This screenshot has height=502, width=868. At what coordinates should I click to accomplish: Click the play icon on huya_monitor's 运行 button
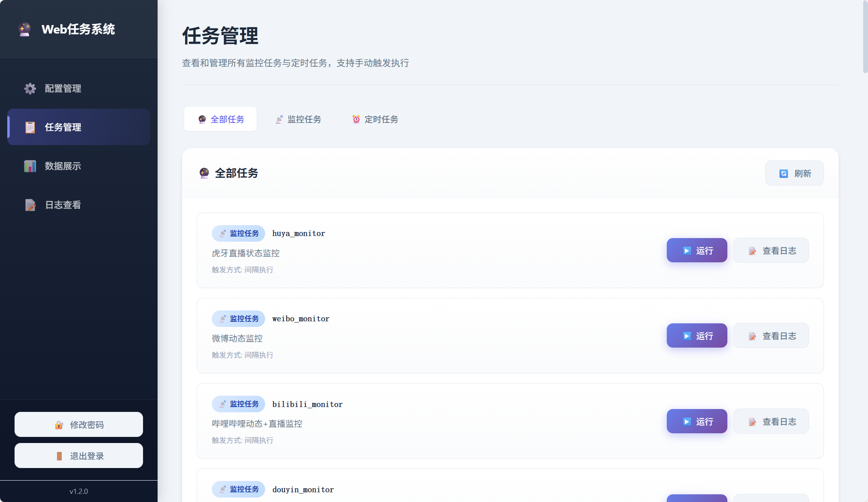[x=687, y=251]
